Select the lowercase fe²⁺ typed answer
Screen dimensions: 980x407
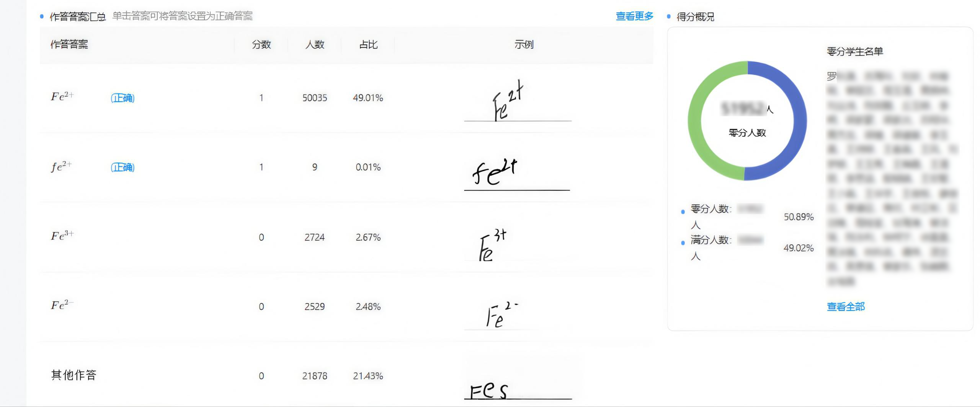coord(61,166)
